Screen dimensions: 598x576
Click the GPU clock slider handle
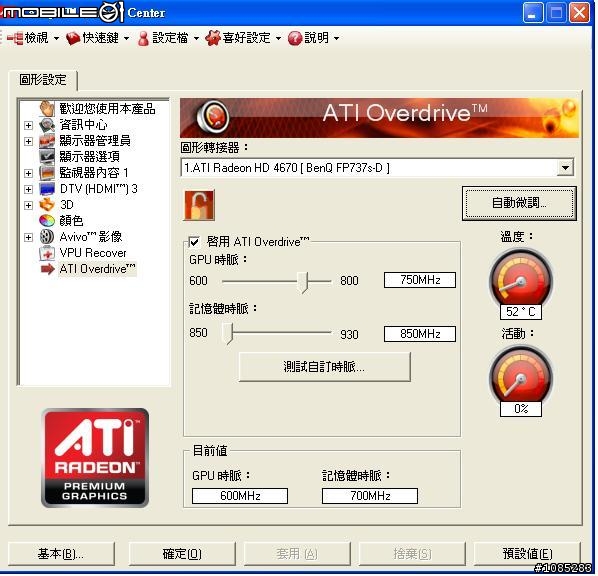pyautogui.click(x=303, y=282)
